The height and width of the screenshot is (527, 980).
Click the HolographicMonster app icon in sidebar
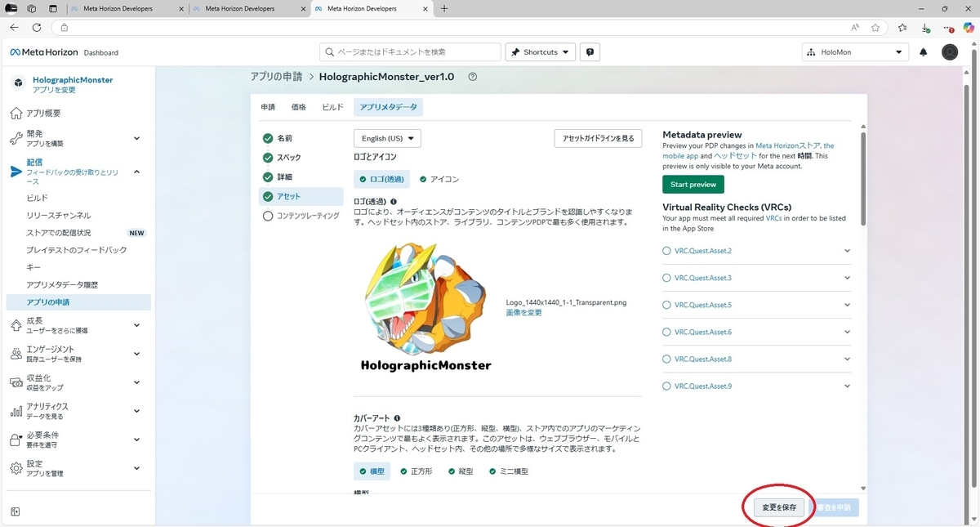pos(18,83)
